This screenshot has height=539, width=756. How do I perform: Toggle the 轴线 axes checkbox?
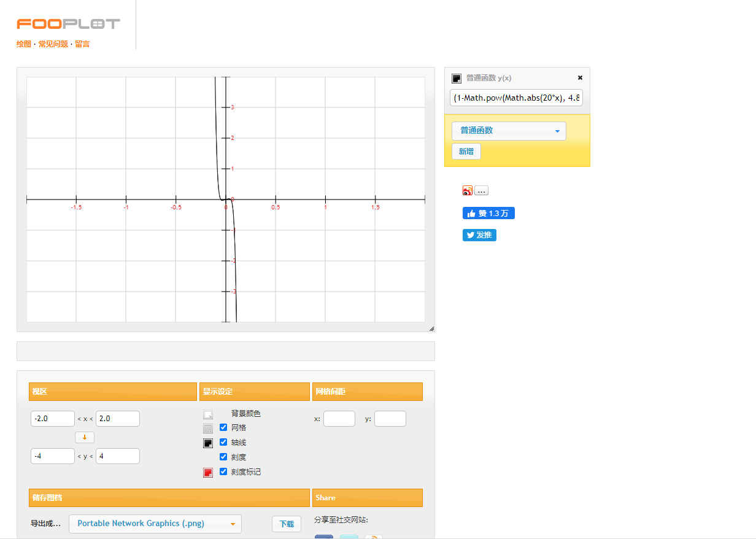(223, 442)
